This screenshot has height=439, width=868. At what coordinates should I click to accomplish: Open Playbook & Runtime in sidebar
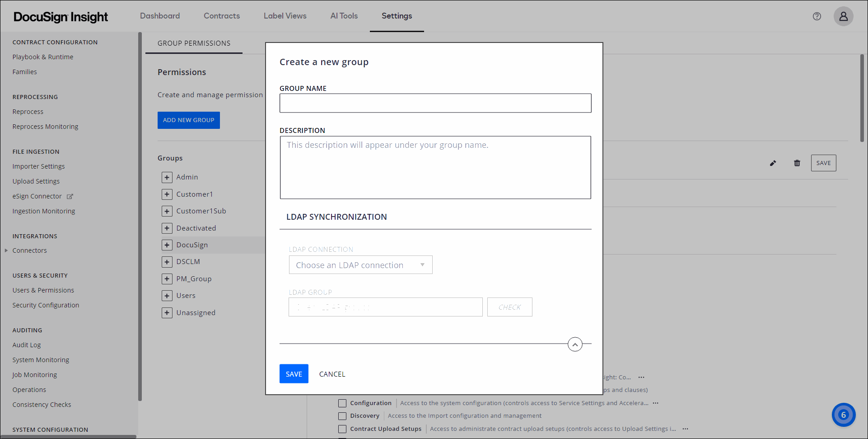(43, 57)
